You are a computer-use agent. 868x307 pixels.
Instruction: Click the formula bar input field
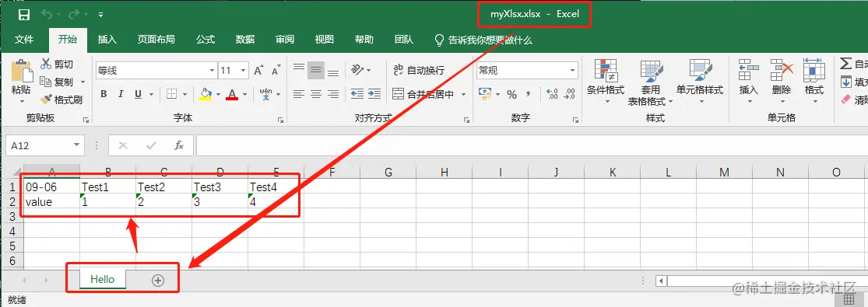pyautogui.click(x=532, y=145)
